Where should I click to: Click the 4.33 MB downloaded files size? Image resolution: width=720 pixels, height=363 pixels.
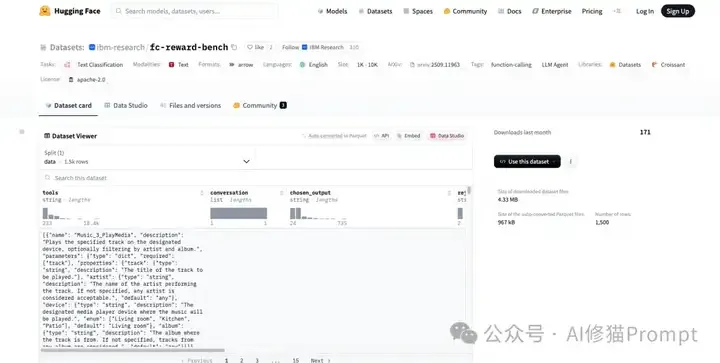coord(508,200)
